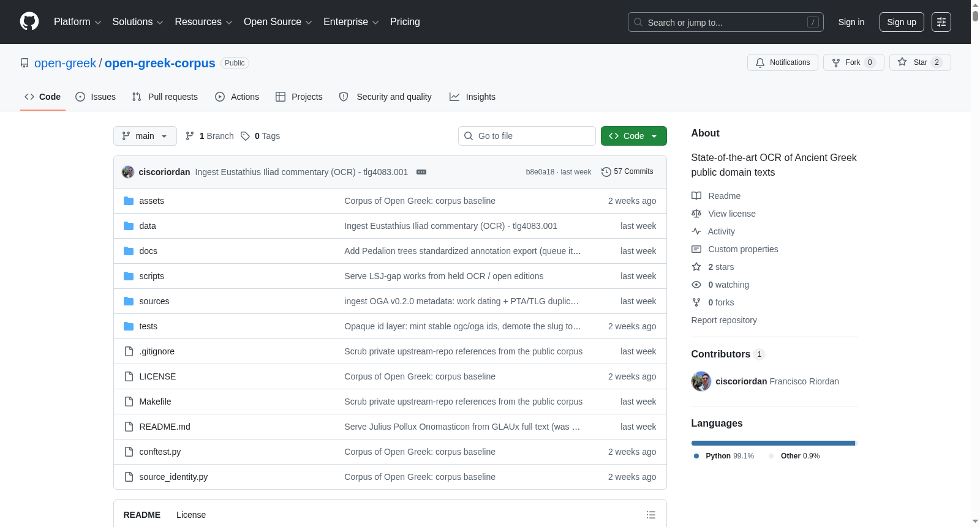
Task: Open the README outline list icon
Action: pos(651,515)
